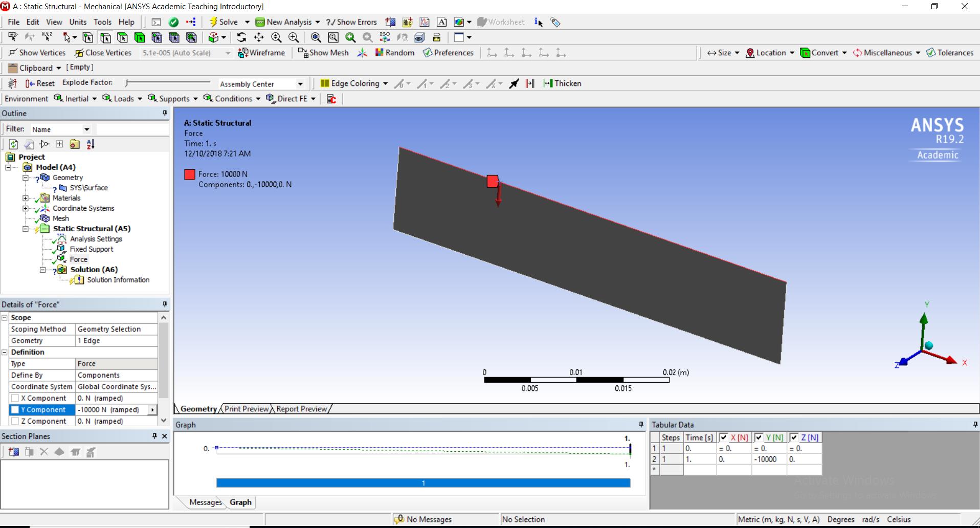Switch to the Messages tab
980x528 pixels.
click(x=206, y=502)
